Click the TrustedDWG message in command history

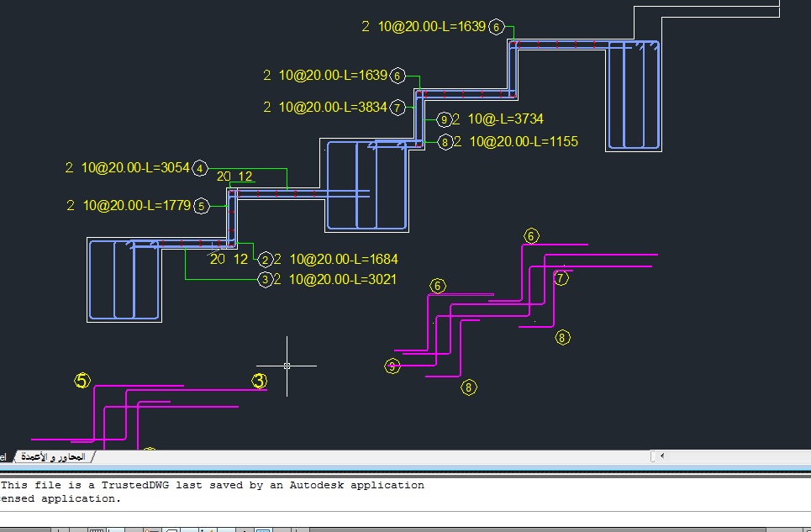tap(212, 485)
